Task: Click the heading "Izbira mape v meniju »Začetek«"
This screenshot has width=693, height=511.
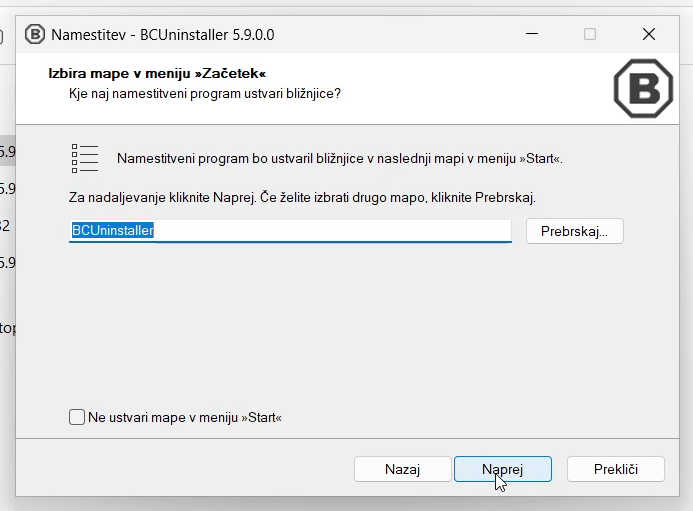Action: click(157, 73)
